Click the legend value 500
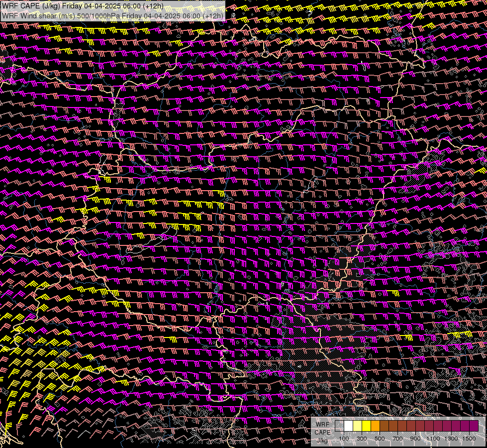This screenshot has width=487, height=448. pos(380,439)
